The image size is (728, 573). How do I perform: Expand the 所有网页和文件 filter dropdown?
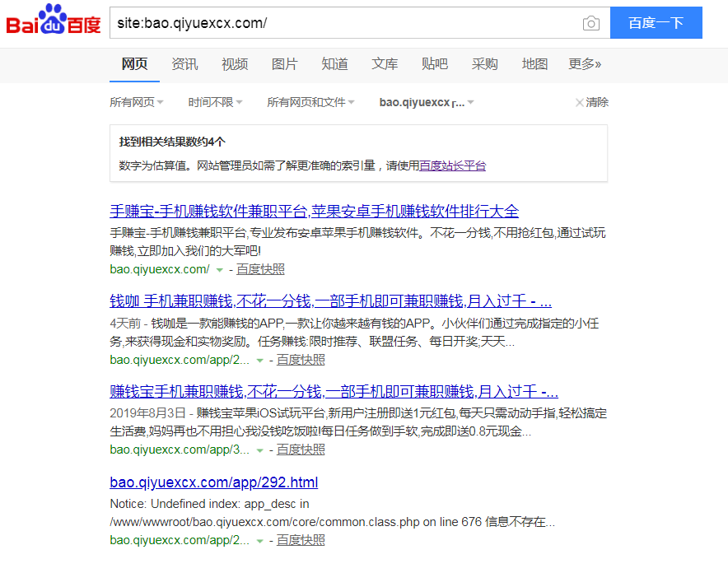click(x=310, y=102)
